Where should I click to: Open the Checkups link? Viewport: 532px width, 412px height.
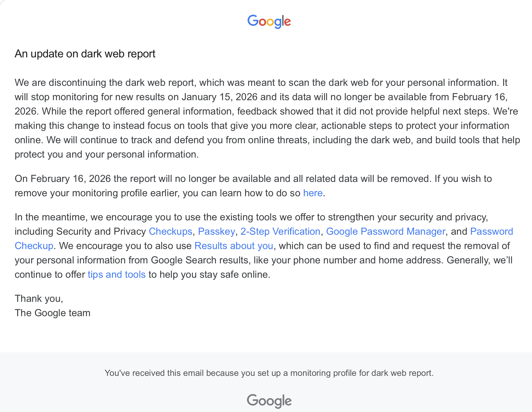(x=170, y=231)
